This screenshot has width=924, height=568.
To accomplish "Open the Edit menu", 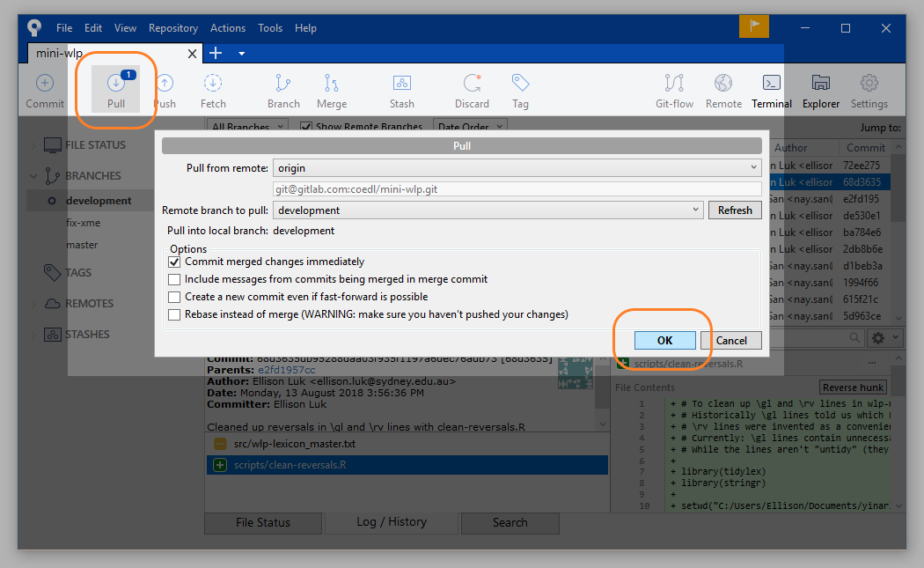I will click(x=93, y=27).
